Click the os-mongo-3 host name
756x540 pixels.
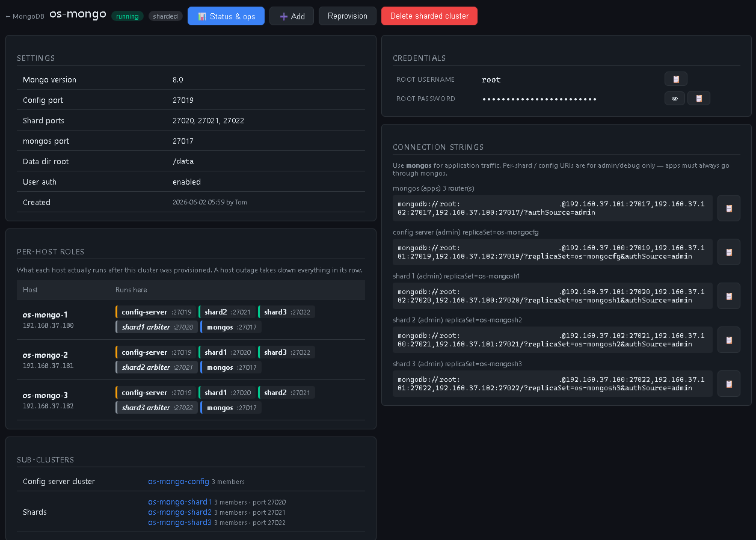(45, 395)
